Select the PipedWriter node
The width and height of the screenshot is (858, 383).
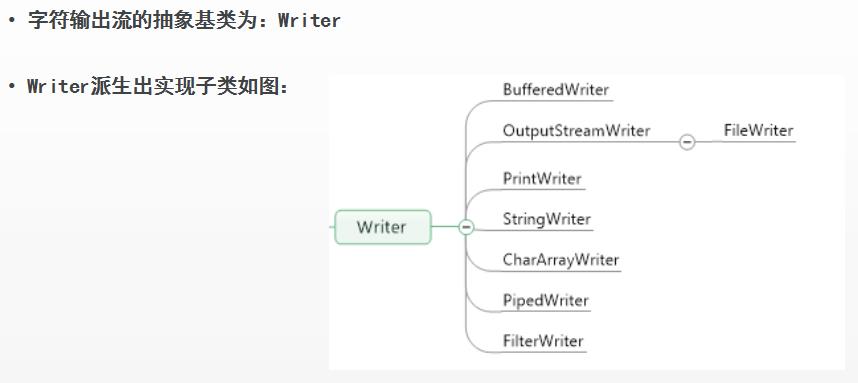546,300
